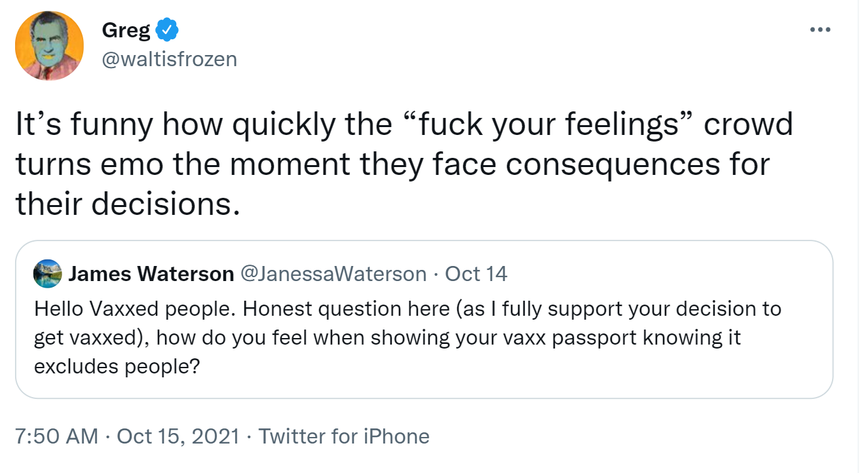Click "their decisions." ending Greg's tweet
This screenshot has height=473, width=868.
tap(124, 204)
